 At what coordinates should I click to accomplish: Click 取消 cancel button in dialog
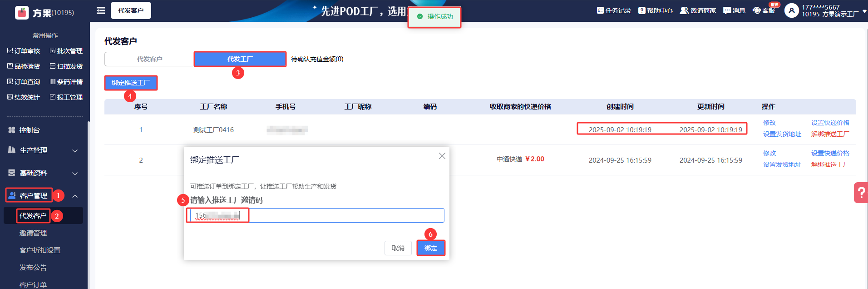[398, 248]
